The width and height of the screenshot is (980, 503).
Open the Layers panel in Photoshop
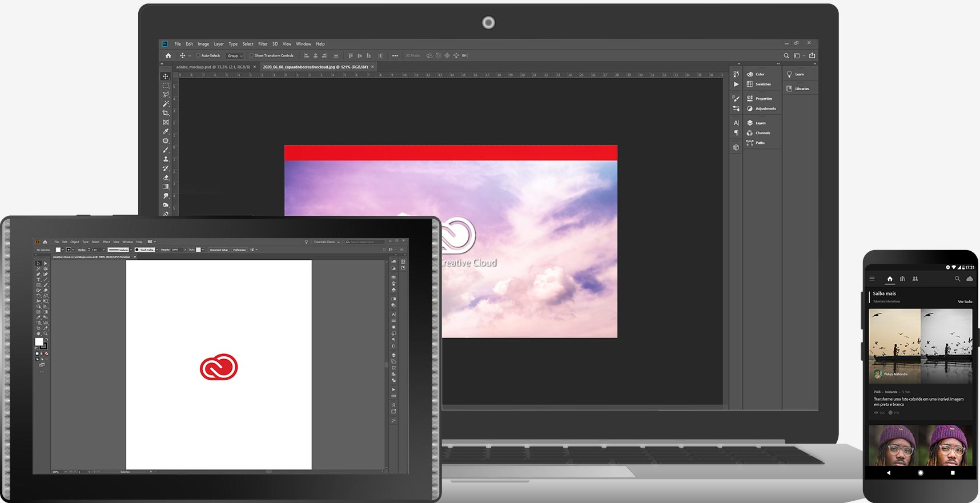click(756, 123)
